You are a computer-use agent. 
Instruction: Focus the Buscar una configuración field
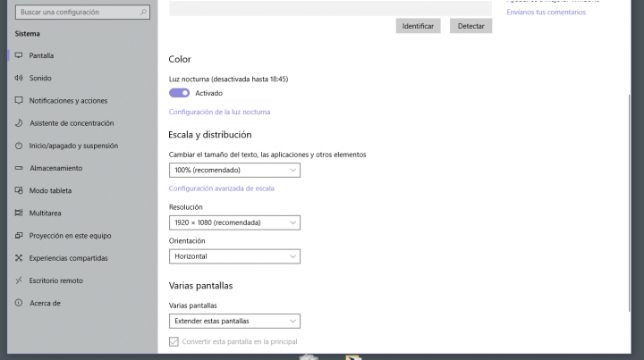pos(82,13)
